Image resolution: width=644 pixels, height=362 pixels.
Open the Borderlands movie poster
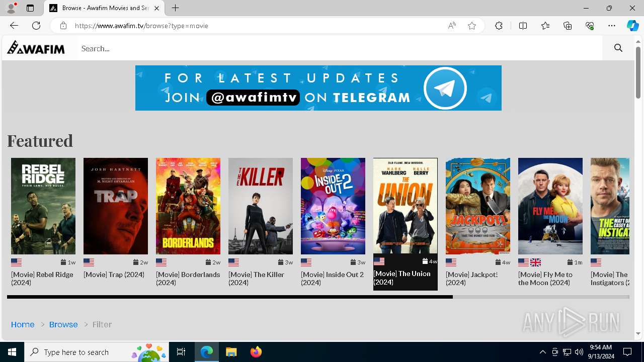coord(188,206)
